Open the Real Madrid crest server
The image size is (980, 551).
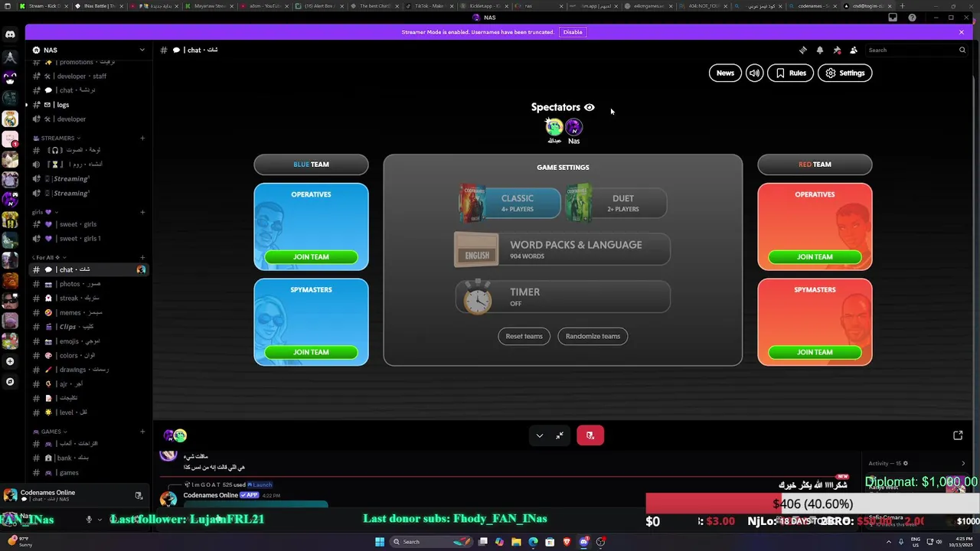(x=10, y=119)
